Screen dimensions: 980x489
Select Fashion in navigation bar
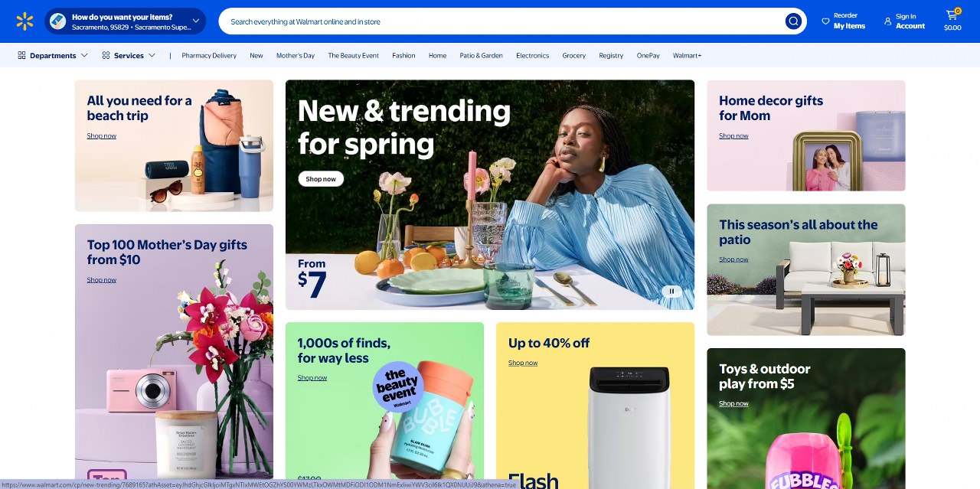pos(403,55)
